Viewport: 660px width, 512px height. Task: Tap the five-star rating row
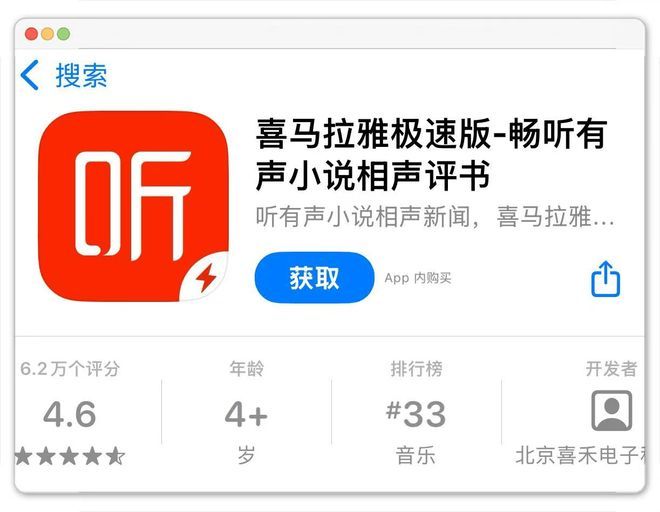(x=70, y=456)
